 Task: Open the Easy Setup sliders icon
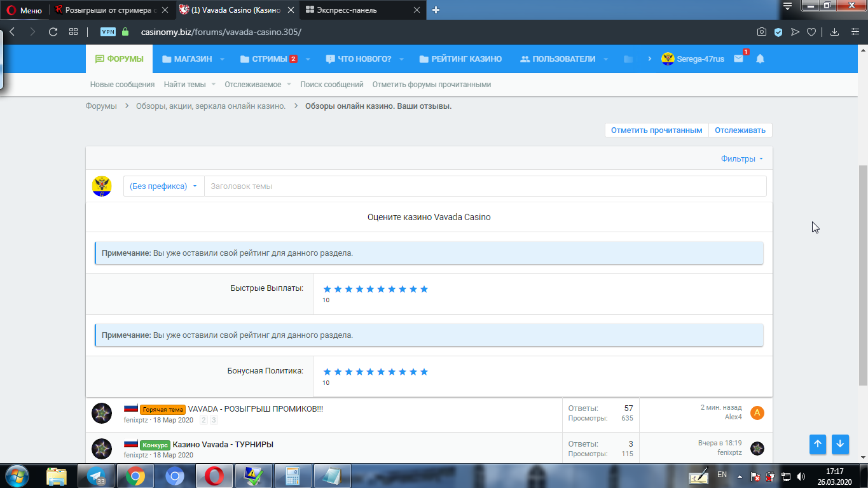855,32
